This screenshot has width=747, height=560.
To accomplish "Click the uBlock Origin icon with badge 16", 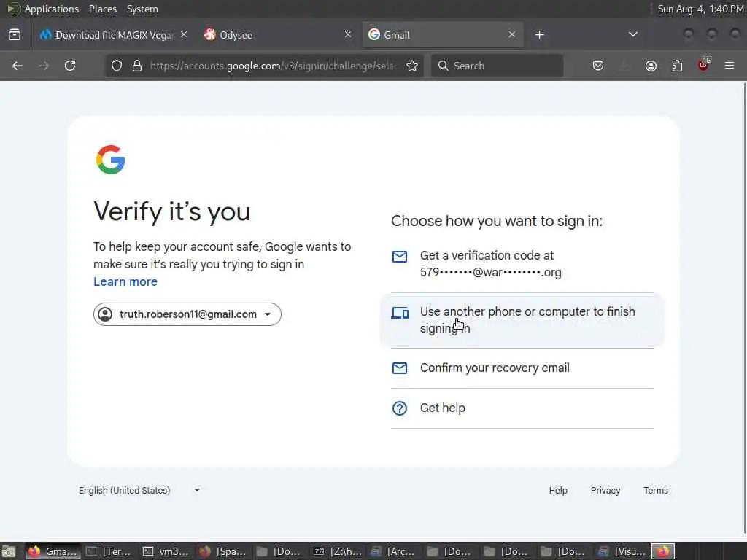I will click(x=704, y=65).
